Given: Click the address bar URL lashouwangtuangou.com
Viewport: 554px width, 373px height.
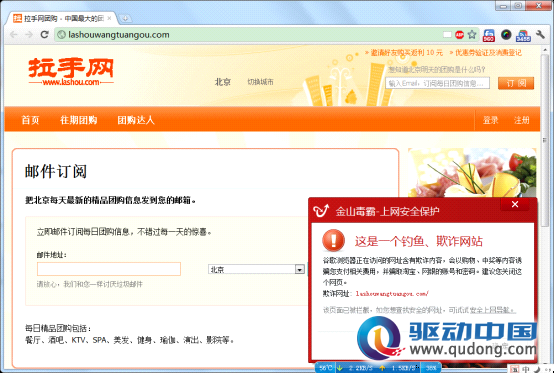Looking at the screenshot, I should (119, 35).
